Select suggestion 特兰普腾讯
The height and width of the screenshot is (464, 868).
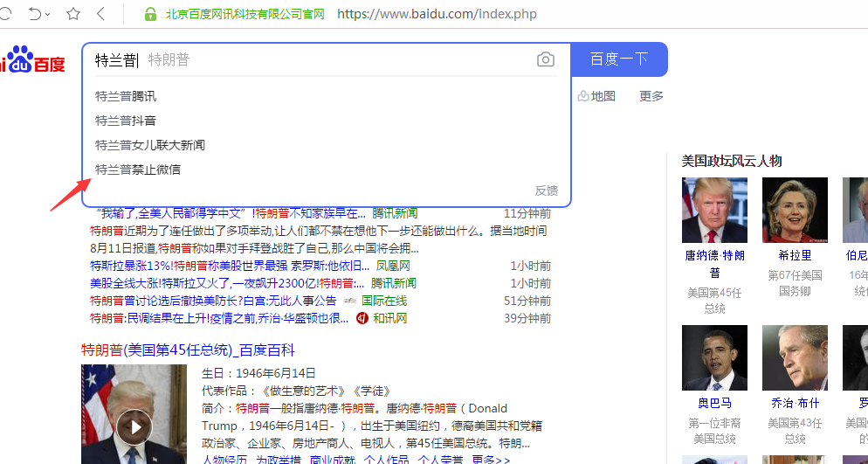coord(327,96)
